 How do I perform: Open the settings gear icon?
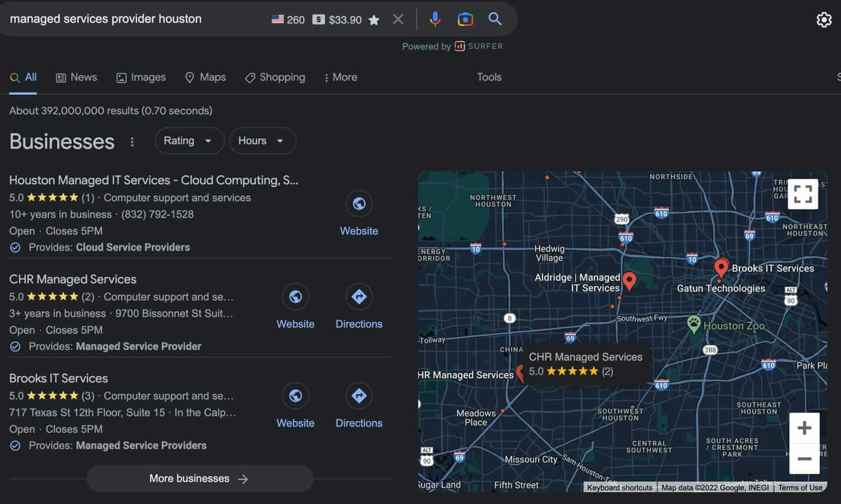(x=824, y=20)
